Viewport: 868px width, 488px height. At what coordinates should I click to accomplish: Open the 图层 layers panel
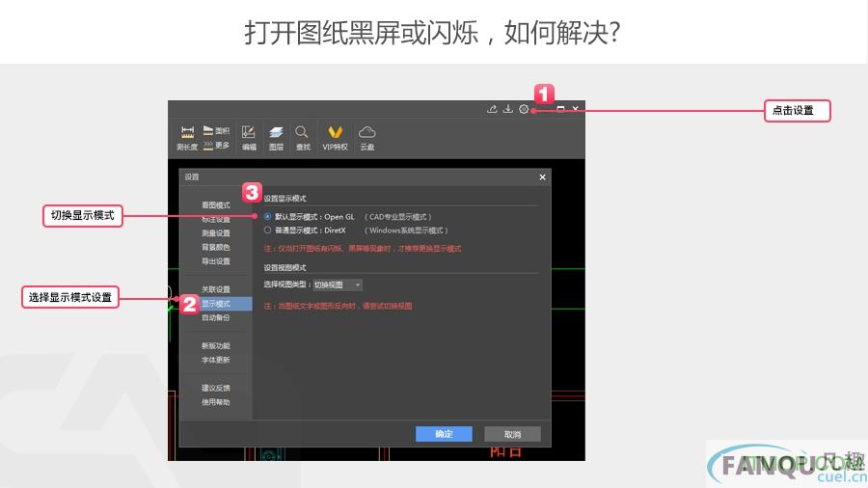tap(276, 138)
